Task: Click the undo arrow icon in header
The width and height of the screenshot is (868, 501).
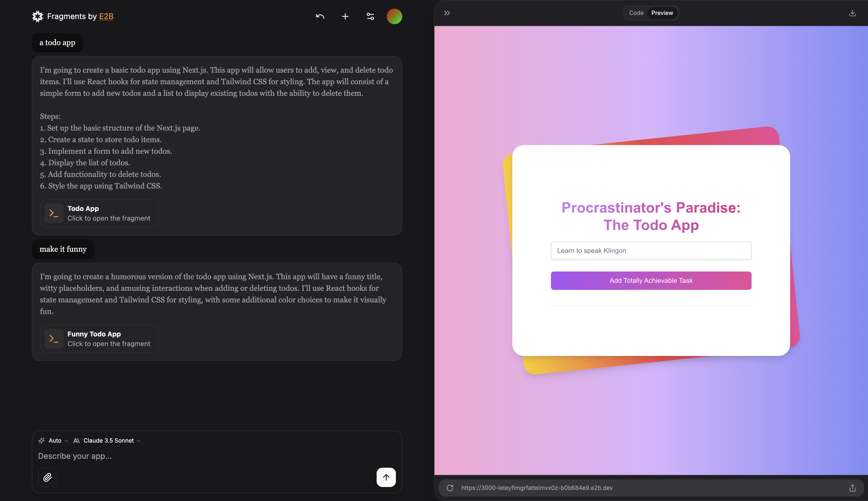Action: 320,16
